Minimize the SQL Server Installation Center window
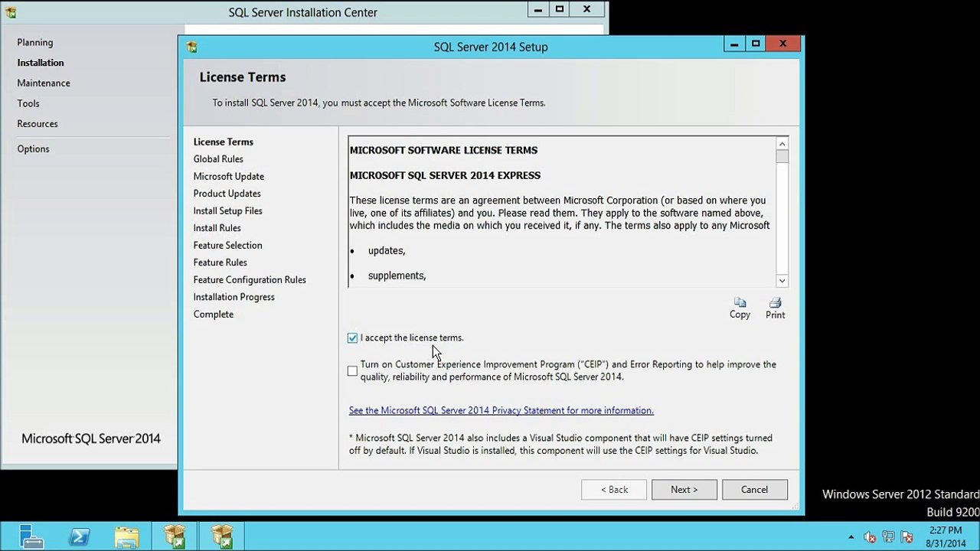980x551 pixels. point(538,9)
